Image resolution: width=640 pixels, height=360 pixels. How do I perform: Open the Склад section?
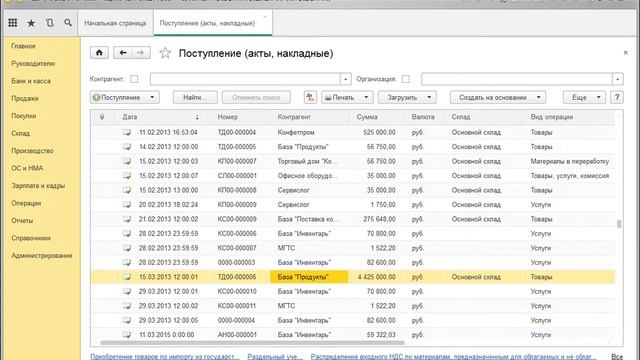20,133
